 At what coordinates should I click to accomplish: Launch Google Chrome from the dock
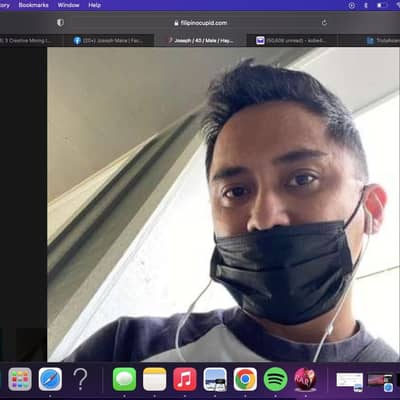245,379
